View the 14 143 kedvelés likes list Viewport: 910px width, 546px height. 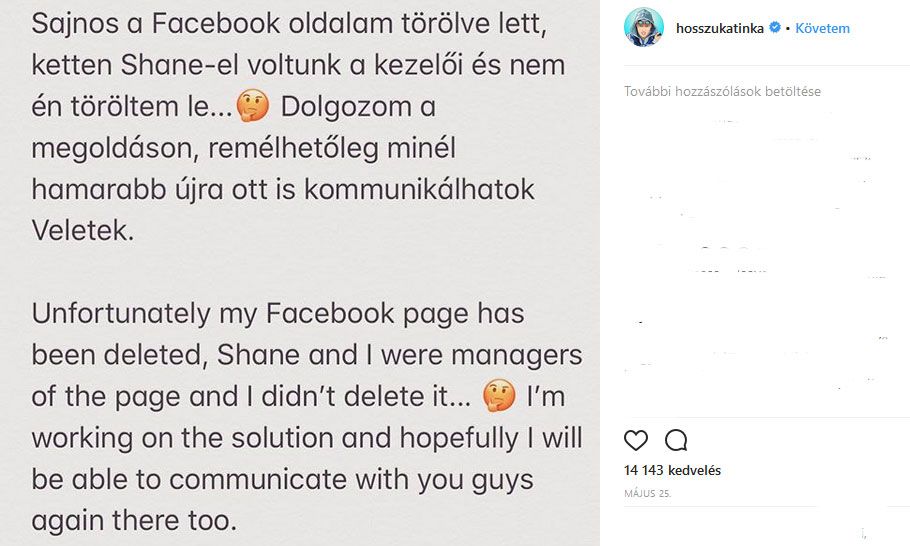click(672, 471)
